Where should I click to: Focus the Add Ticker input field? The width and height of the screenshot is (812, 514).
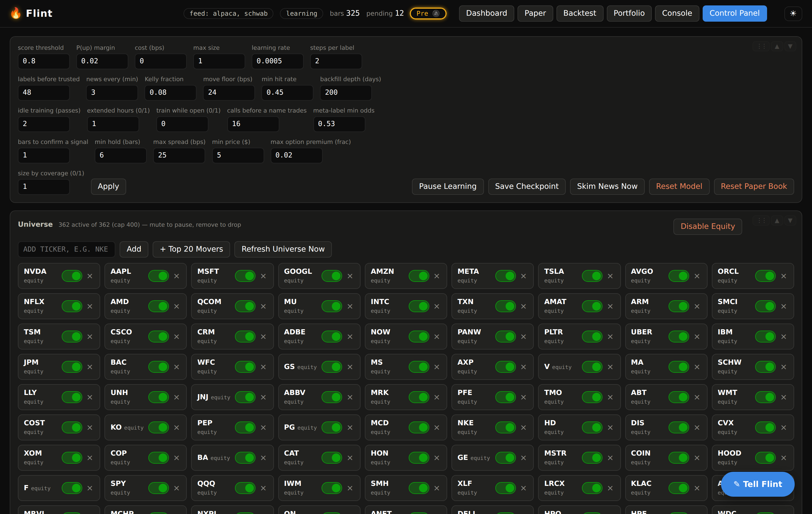[66, 249]
